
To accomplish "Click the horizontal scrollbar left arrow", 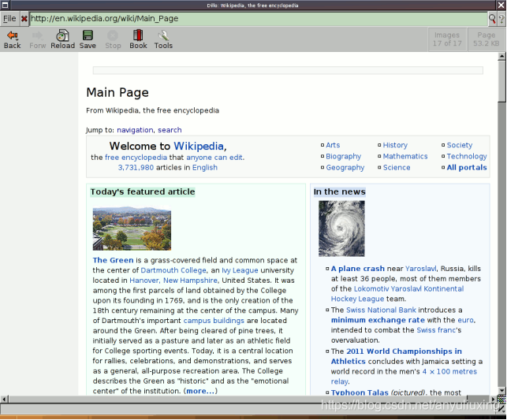I will [4, 399].
